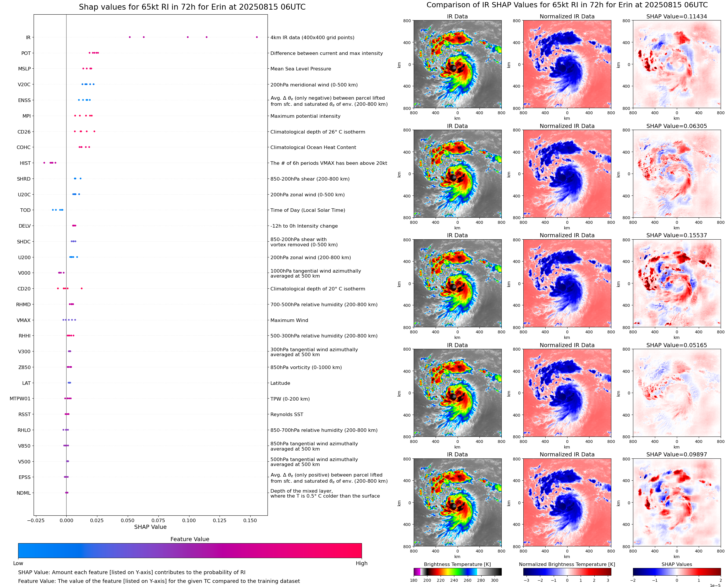Select the SHAP Value=0.15537 map
Viewport: 728px width, 587px height.
click(x=677, y=283)
